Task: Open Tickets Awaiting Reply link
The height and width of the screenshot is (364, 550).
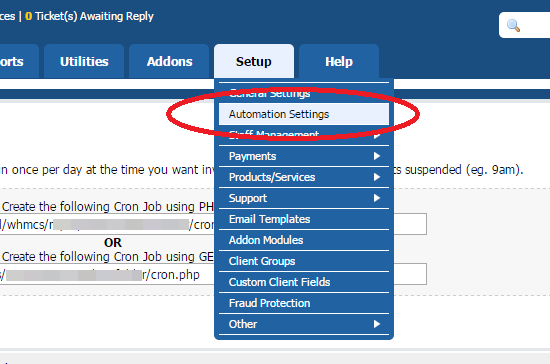Action: coord(89,16)
